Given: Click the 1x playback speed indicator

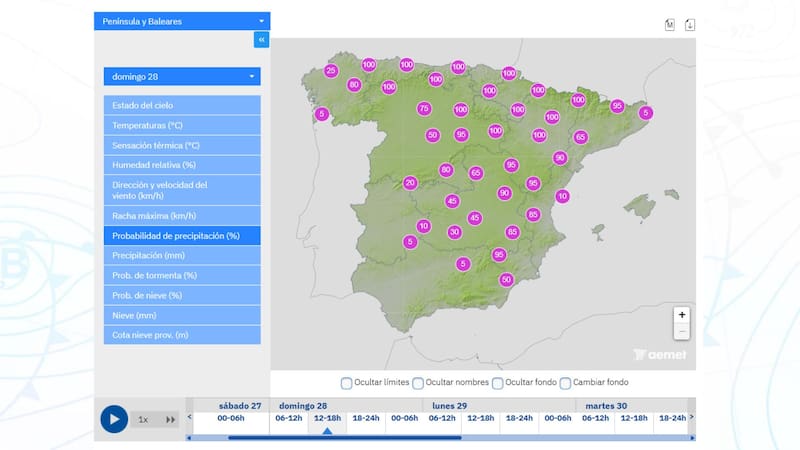Looking at the screenshot, I should pos(143,419).
